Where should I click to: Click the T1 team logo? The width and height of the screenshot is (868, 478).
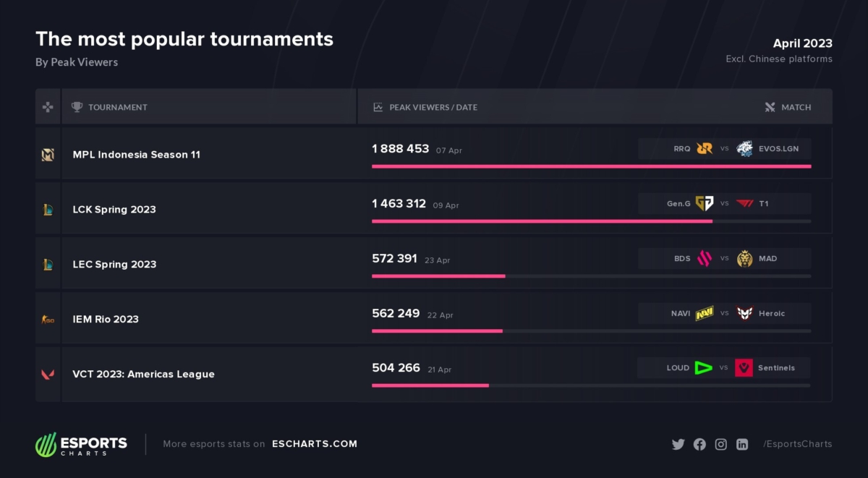[x=744, y=203]
